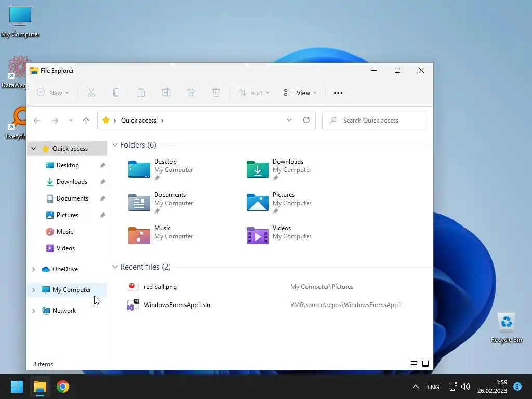Screen dimensions: 532x399
Task: Select the red ball.png file icon
Action: click(133, 286)
